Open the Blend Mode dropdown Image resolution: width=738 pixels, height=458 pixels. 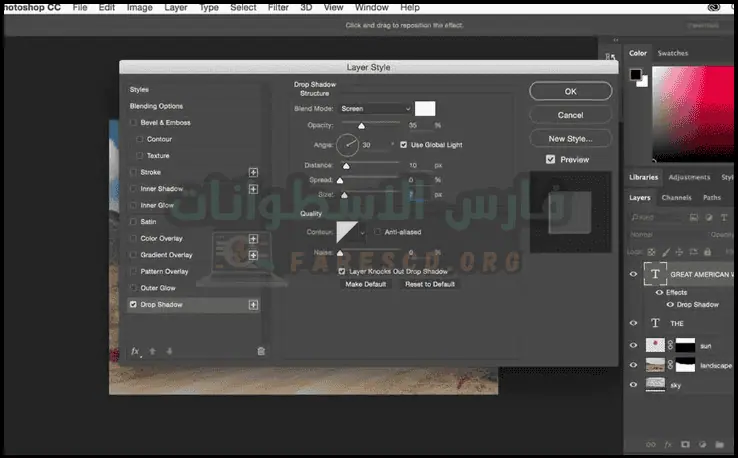click(x=375, y=108)
